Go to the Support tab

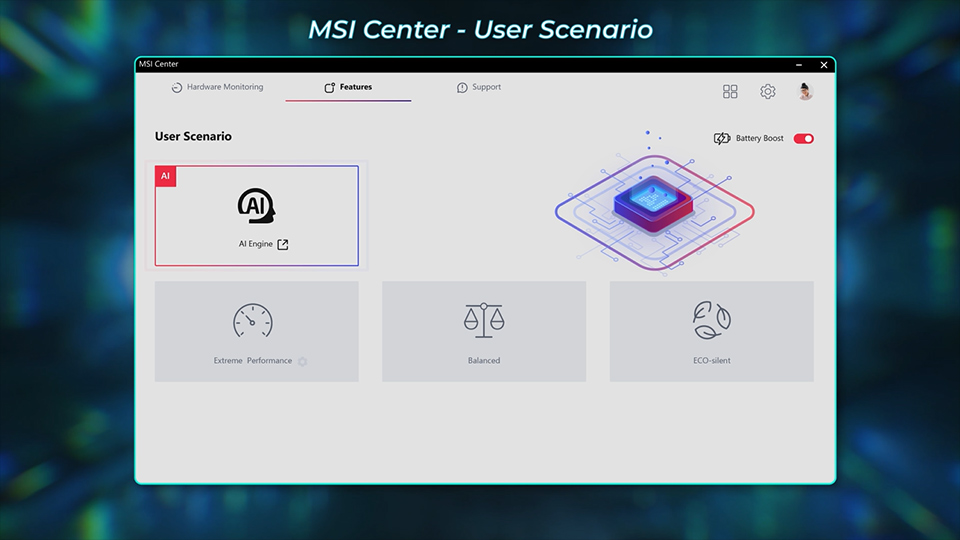click(x=479, y=87)
